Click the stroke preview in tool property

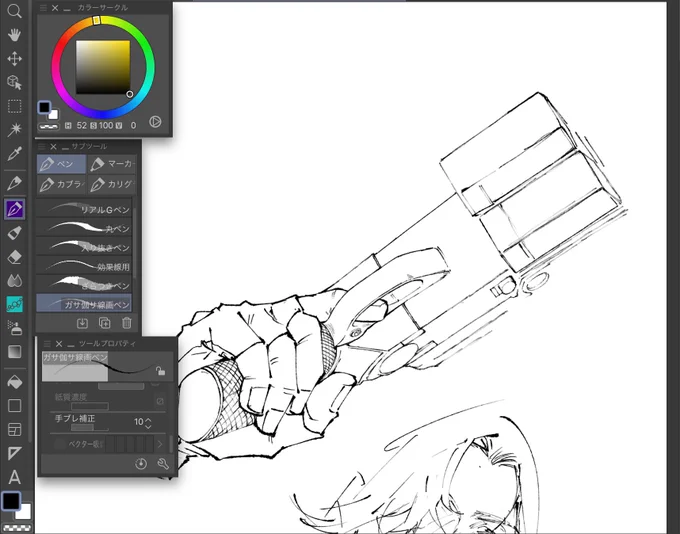coord(108,367)
